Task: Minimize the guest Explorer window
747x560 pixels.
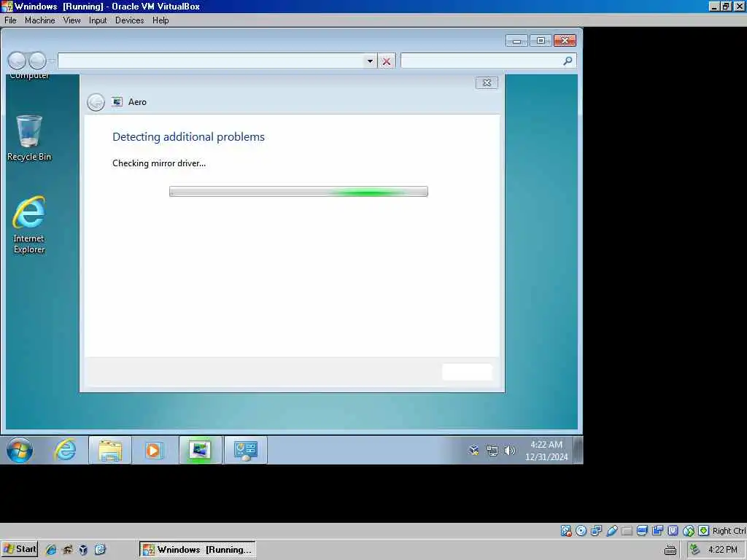Action: (517, 41)
